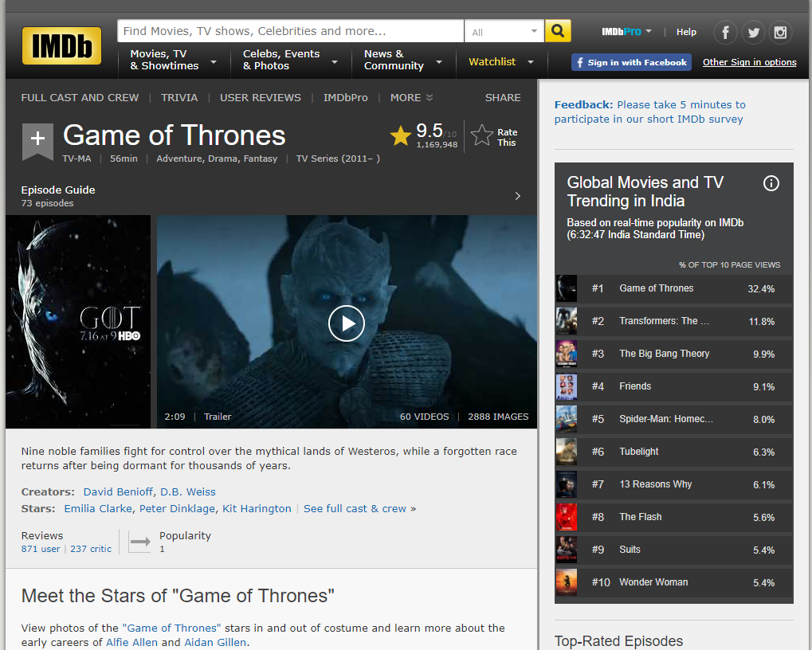Screen dimensions: 812x650
Task: Open Emilia Clarke's page
Action: click(98, 508)
